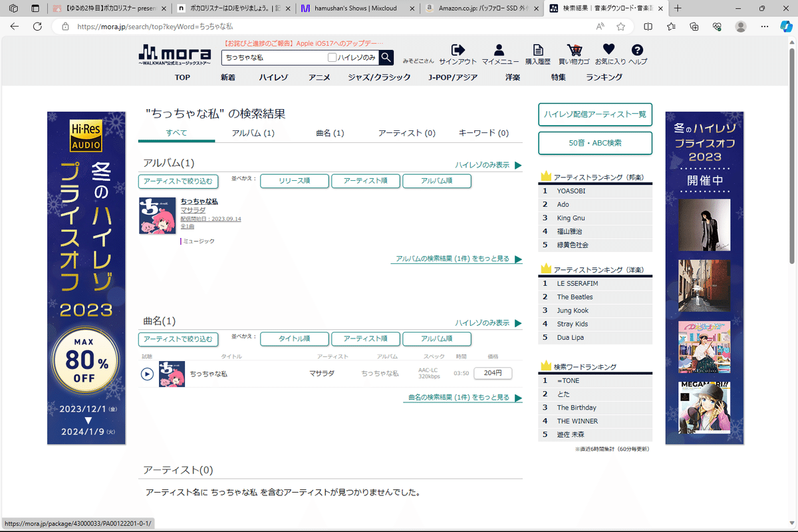Image resolution: width=798 pixels, height=532 pixels.
Task: Open browser favorites list icon
Action: tap(671, 27)
